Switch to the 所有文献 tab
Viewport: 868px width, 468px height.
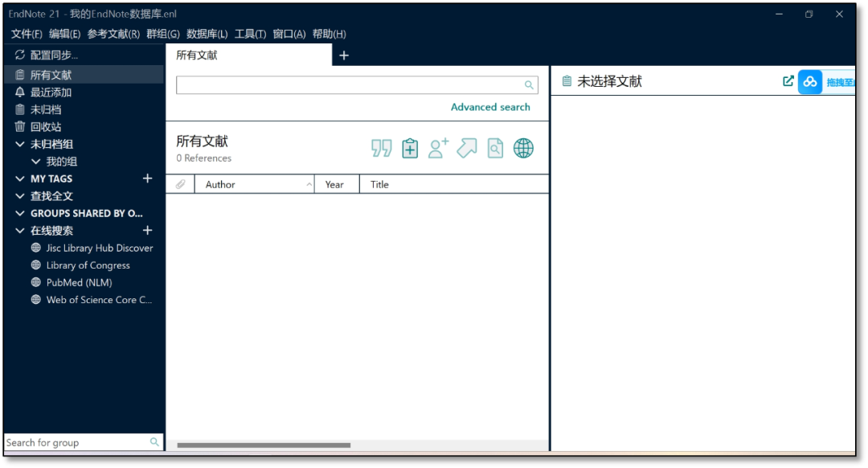coord(248,55)
